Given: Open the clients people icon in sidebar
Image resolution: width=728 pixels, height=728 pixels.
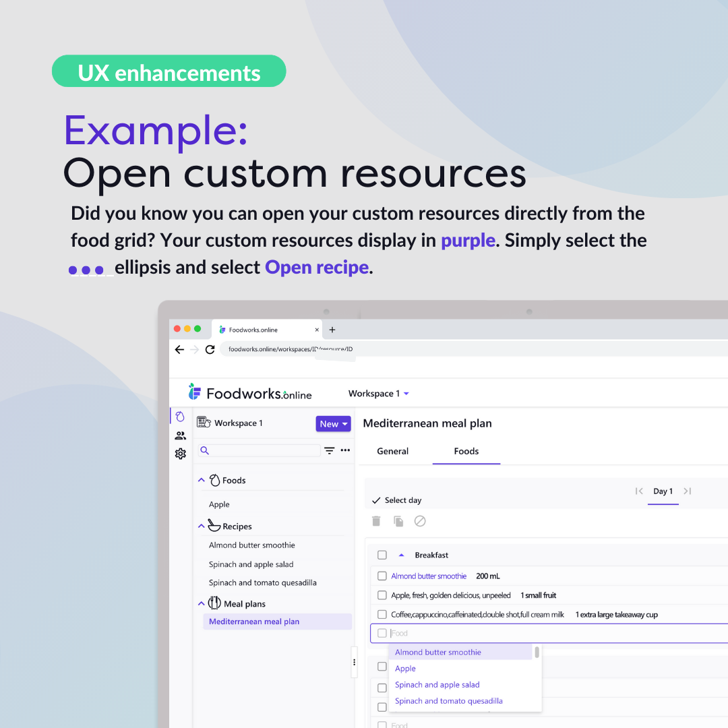Looking at the screenshot, I should click(x=180, y=435).
